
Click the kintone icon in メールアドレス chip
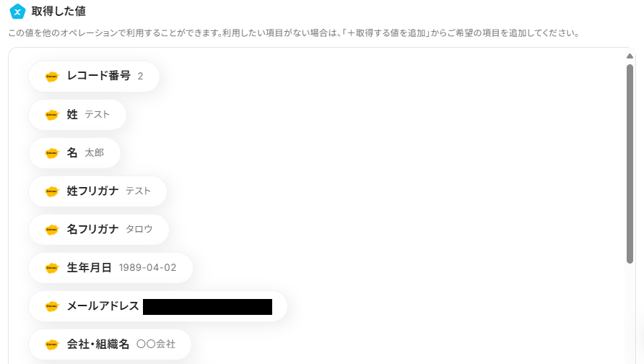click(52, 306)
